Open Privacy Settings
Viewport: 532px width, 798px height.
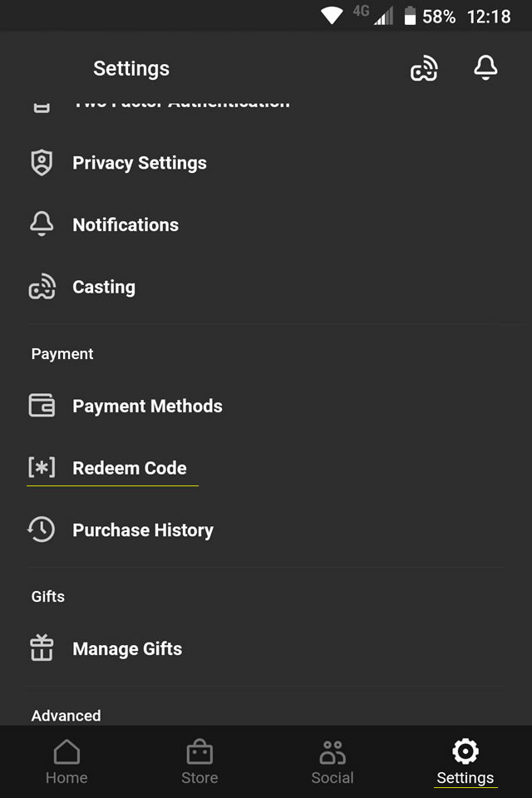pos(266,163)
